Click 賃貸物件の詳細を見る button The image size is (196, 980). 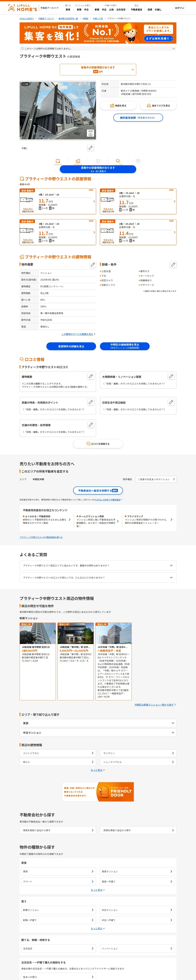tap(71, 346)
